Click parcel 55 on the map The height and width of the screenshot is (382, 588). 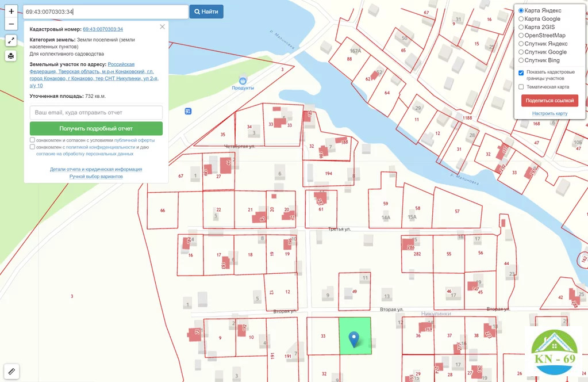pyautogui.click(x=449, y=254)
